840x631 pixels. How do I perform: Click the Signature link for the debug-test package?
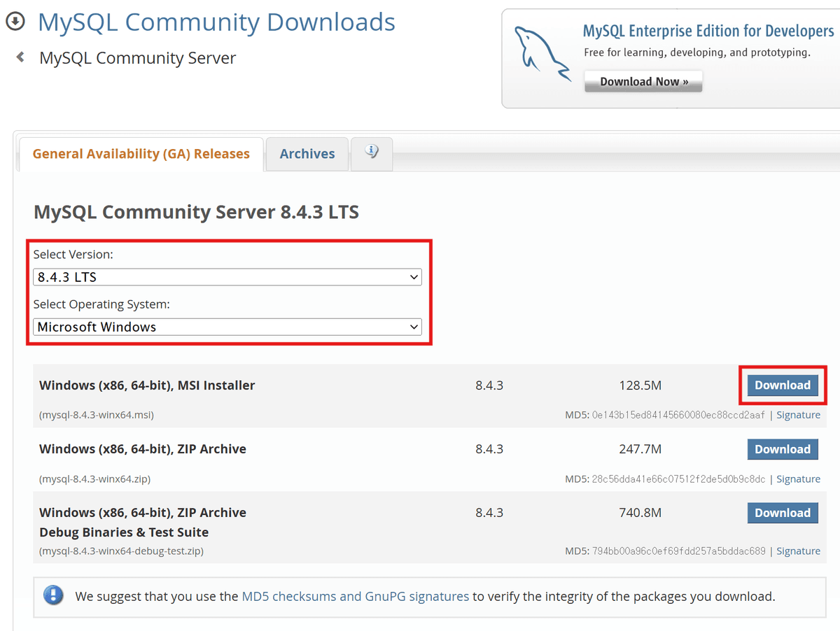pos(798,551)
